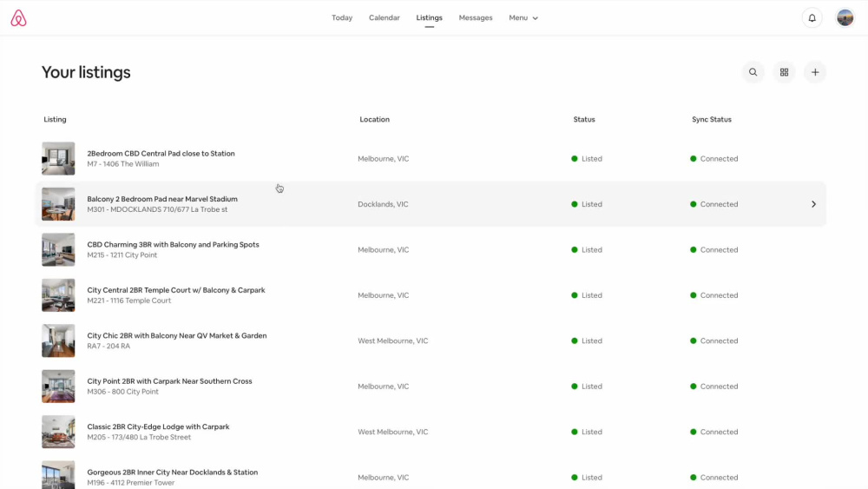This screenshot has width=868, height=489.
Task: Click the Airbnb logo
Action: coord(18,17)
